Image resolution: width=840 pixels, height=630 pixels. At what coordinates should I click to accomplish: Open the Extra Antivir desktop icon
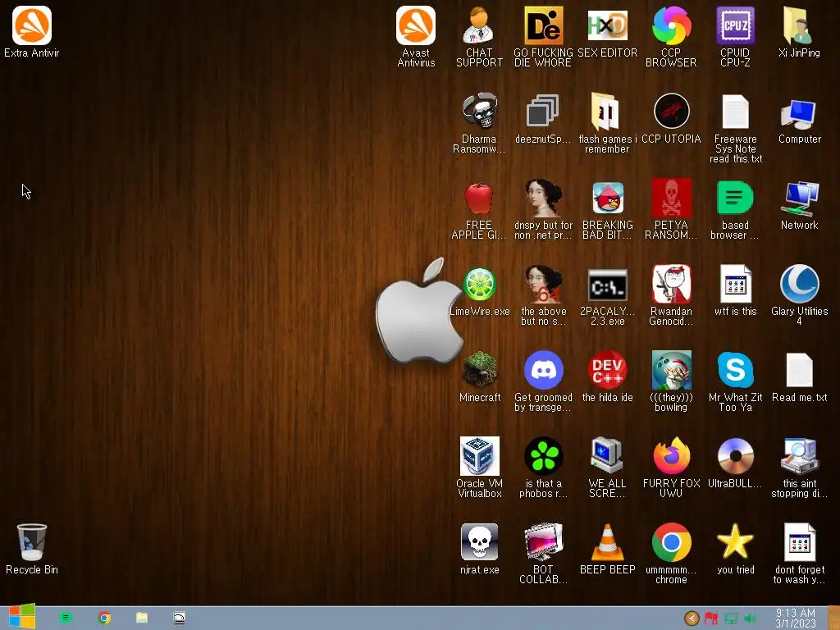(x=32, y=32)
